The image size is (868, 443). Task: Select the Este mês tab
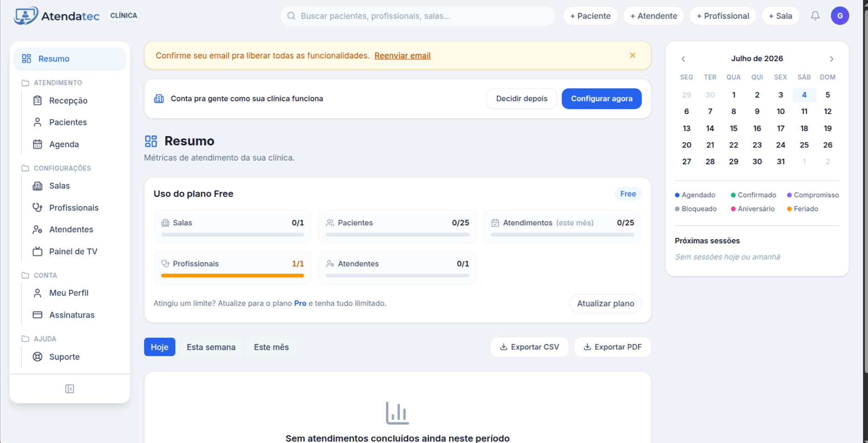coord(271,347)
